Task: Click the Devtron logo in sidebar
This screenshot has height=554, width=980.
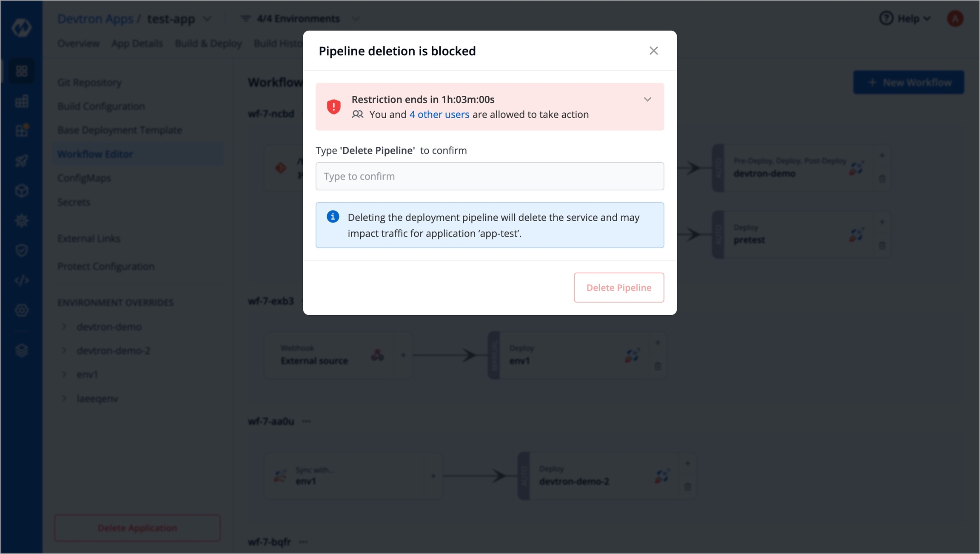Action: [x=21, y=28]
